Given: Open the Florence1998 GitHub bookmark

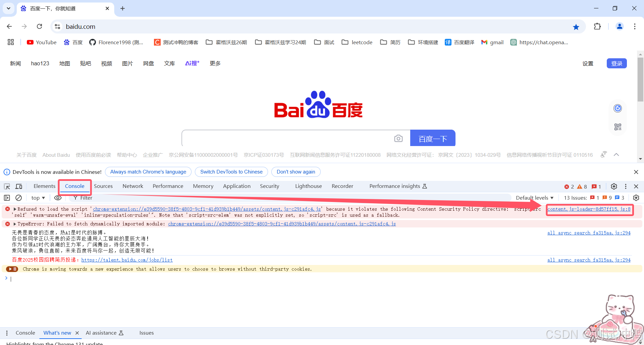Looking at the screenshot, I should pos(116,42).
